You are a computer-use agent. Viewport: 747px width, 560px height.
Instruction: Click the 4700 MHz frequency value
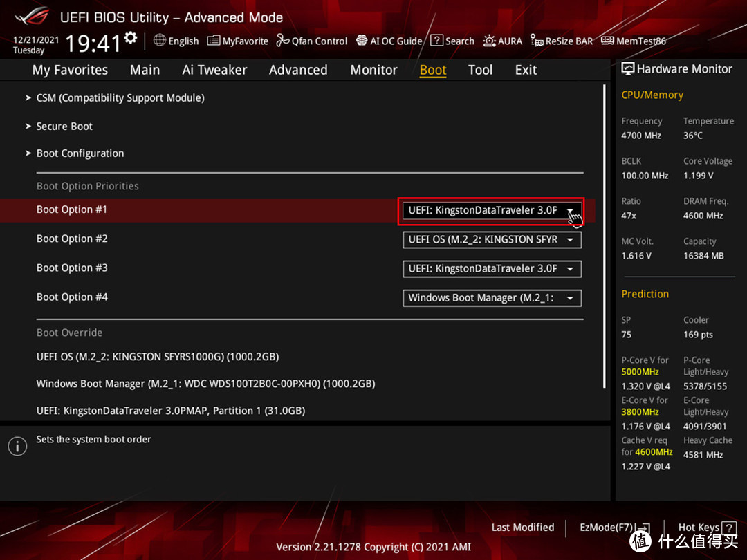tap(640, 136)
